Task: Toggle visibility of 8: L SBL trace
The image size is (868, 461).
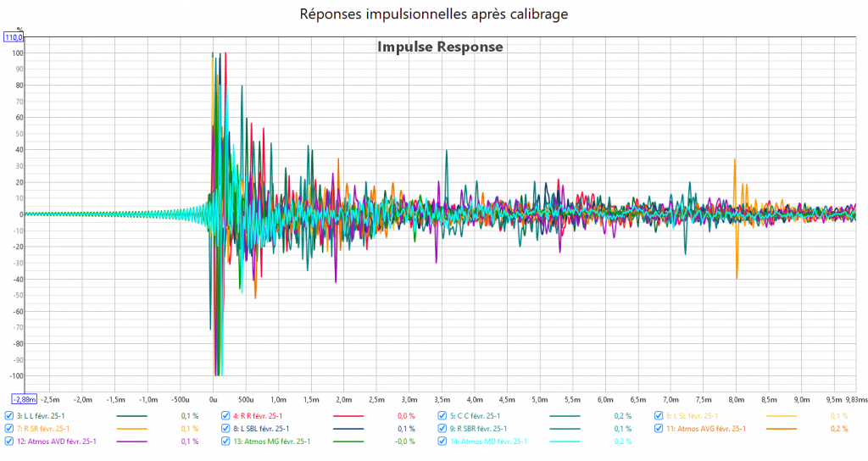Action: 226,429
